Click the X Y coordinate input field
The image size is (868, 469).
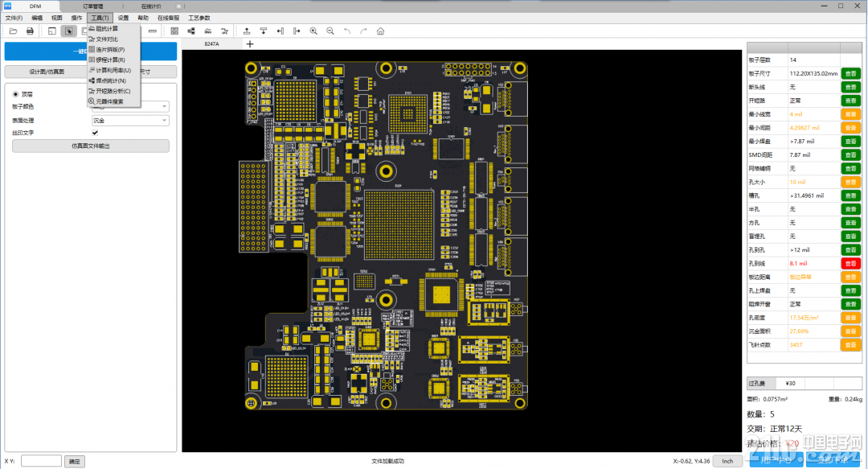point(41,461)
